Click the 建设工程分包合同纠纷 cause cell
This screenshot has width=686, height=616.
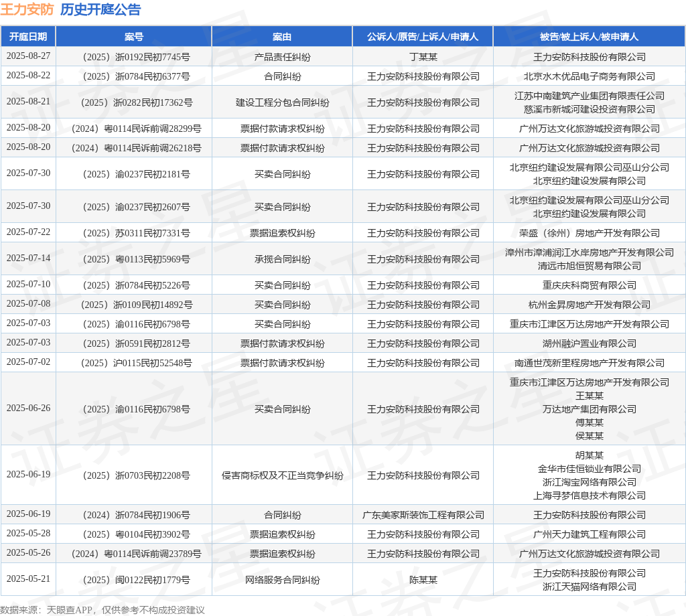coord(282,102)
